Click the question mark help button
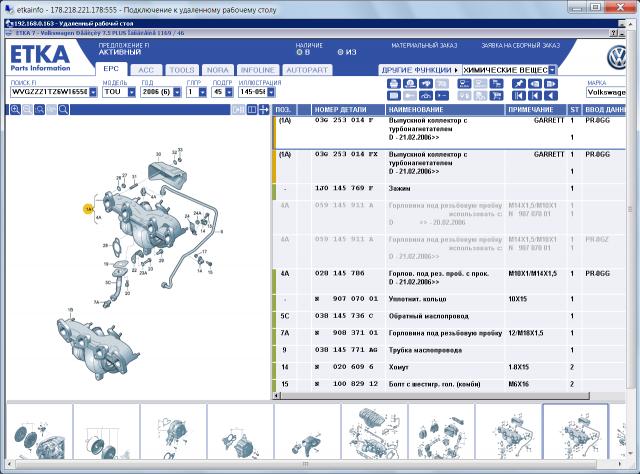This screenshot has height=474, width=640. coord(614,33)
